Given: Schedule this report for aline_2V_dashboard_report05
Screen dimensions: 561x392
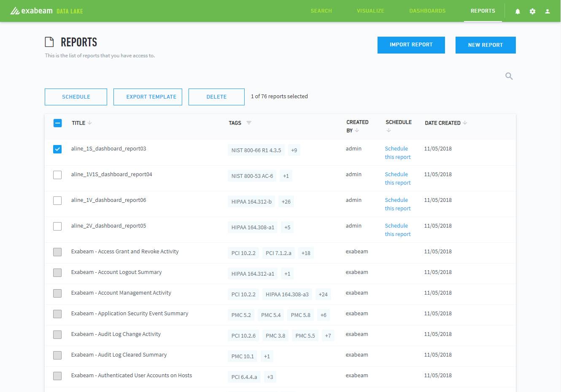Looking at the screenshot, I should coord(397,230).
